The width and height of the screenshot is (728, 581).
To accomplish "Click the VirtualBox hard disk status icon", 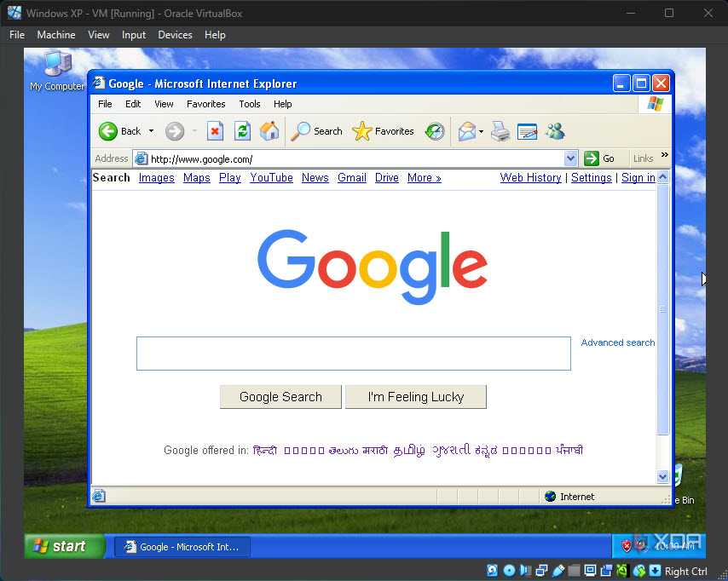I will 493,570.
